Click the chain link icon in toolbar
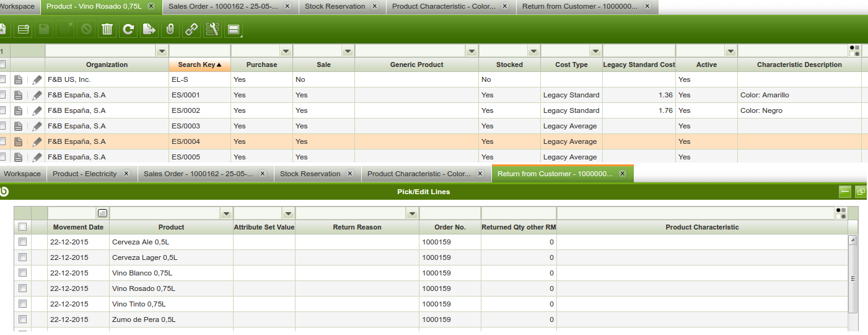 click(191, 29)
